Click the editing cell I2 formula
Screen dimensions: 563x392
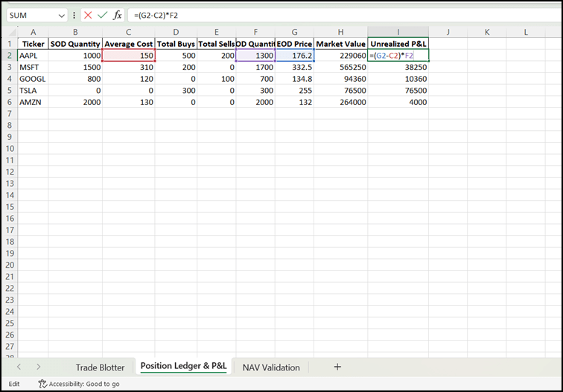point(398,56)
